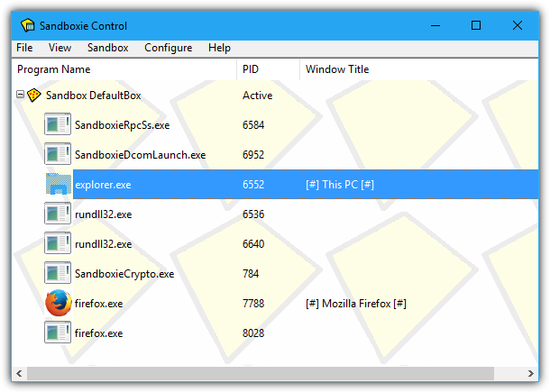Click the SandboxieDcomLaunch.exe program icon
Image resolution: width=550 pixels, height=392 pixels.
[58, 154]
